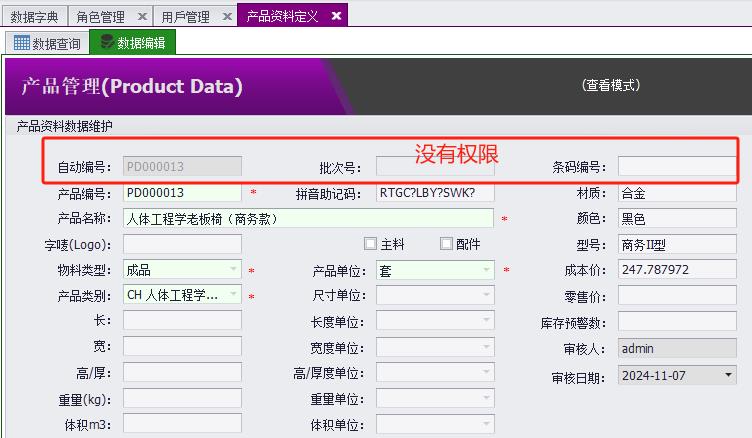Image resolution: width=752 pixels, height=438 pixels.
Task: Open the 审核日期 date picker arrow
Action: pos(727,376)
